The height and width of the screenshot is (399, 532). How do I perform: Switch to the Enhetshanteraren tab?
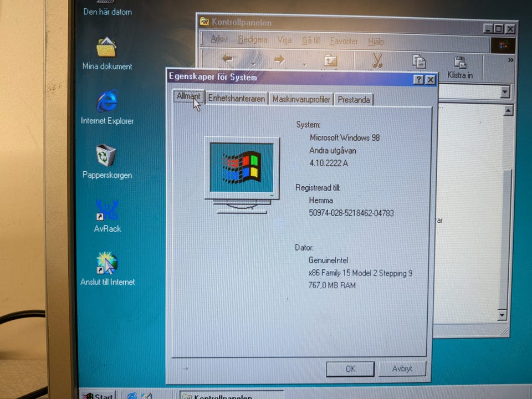click(237, 99)
